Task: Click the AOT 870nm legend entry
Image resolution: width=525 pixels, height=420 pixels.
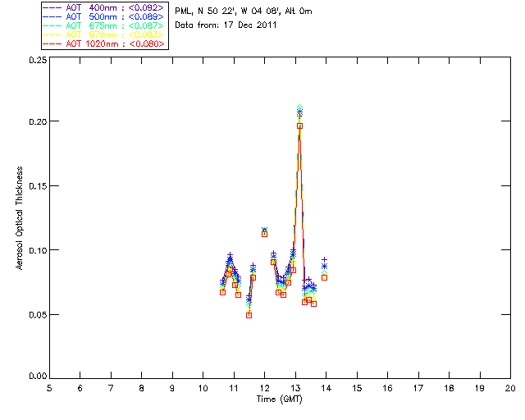Action: pos(103,34)
